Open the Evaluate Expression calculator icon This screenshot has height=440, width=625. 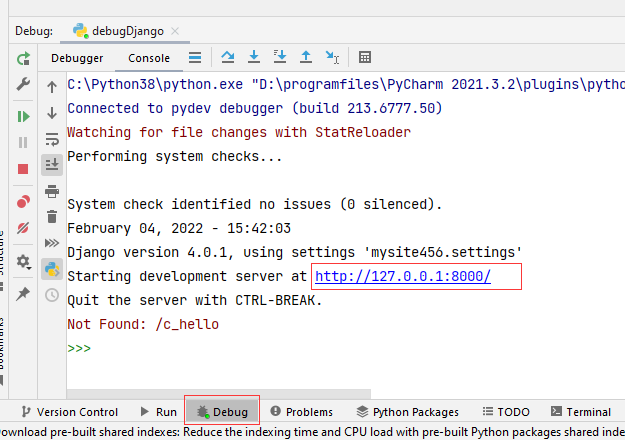click(x=365, y=57)
